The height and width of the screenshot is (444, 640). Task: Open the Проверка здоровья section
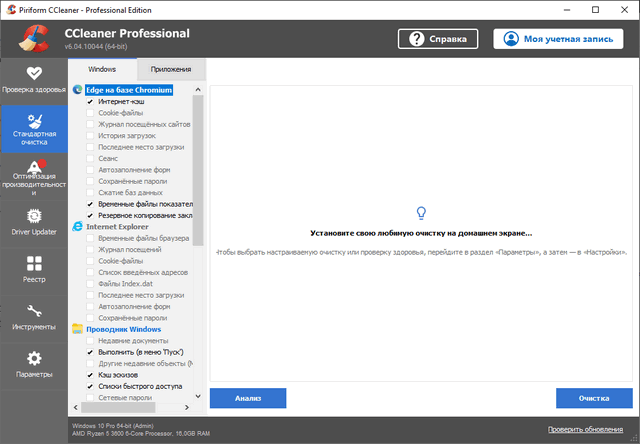34,81
